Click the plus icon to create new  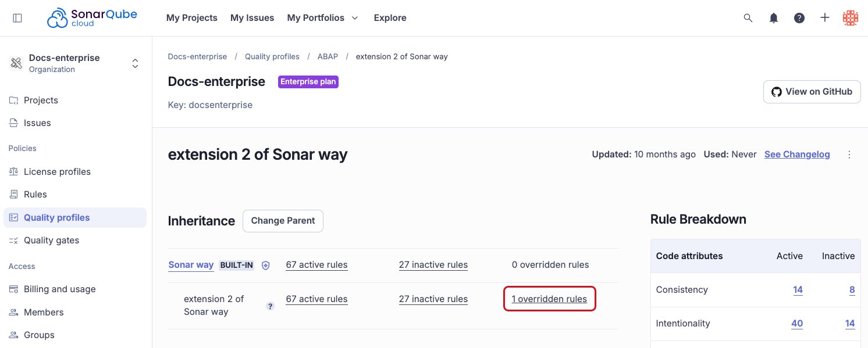coord(825,18)
